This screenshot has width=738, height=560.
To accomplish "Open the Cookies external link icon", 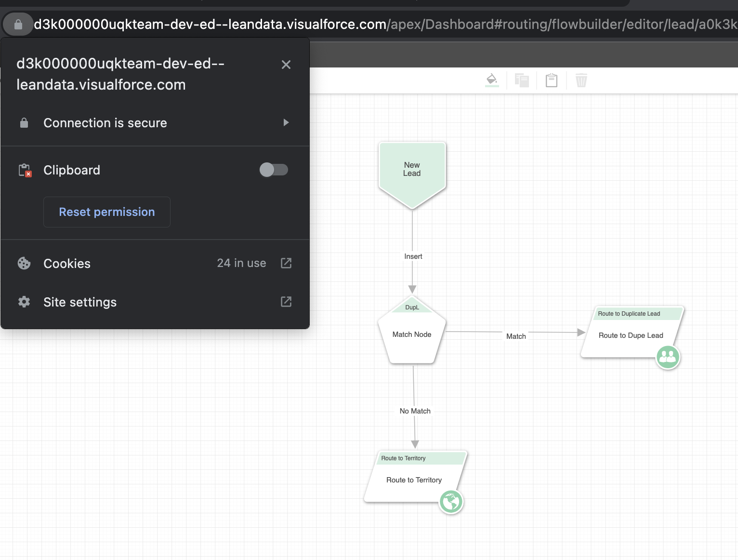I will 286,263.
